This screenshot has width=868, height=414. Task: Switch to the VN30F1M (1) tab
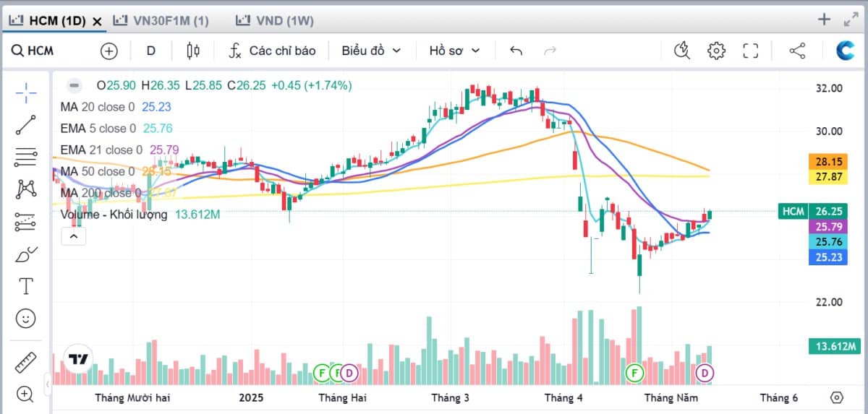161,21
